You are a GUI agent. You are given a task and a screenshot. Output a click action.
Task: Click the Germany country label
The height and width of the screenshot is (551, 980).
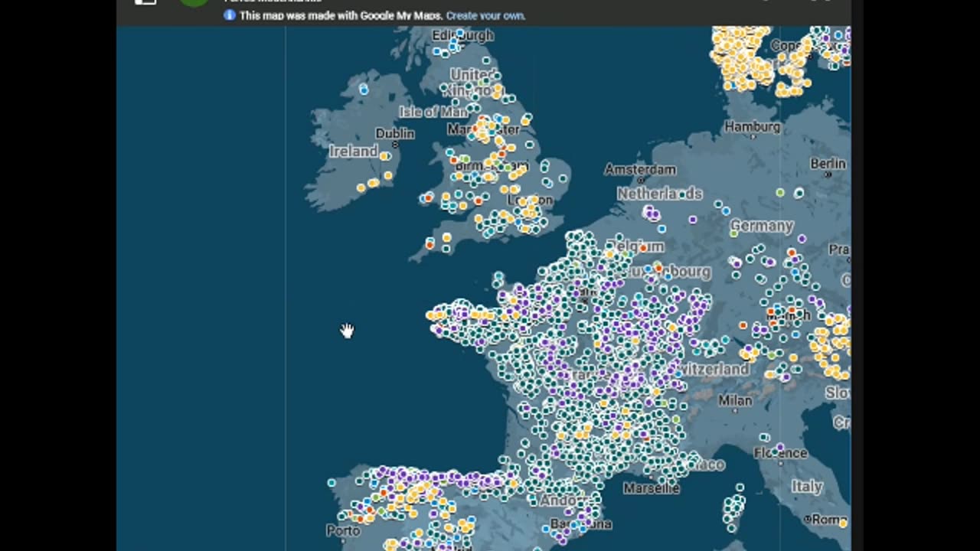click(762, 226)
